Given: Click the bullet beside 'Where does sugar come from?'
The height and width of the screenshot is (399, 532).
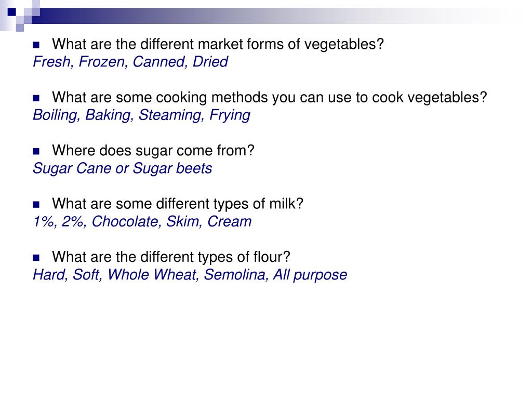Looking at the screenshot, I should click(36, 151).
